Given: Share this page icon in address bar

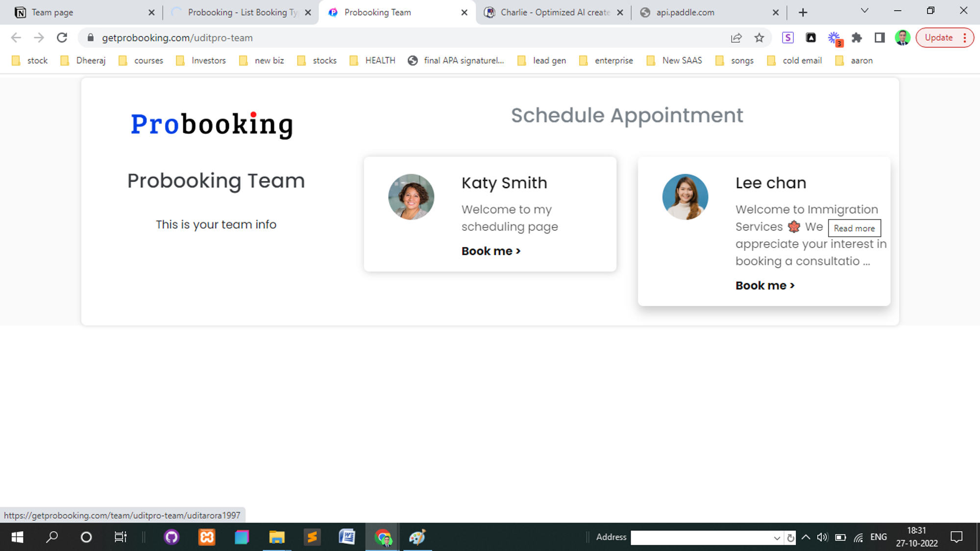Looking at the screenshot, I should (736, 38).
